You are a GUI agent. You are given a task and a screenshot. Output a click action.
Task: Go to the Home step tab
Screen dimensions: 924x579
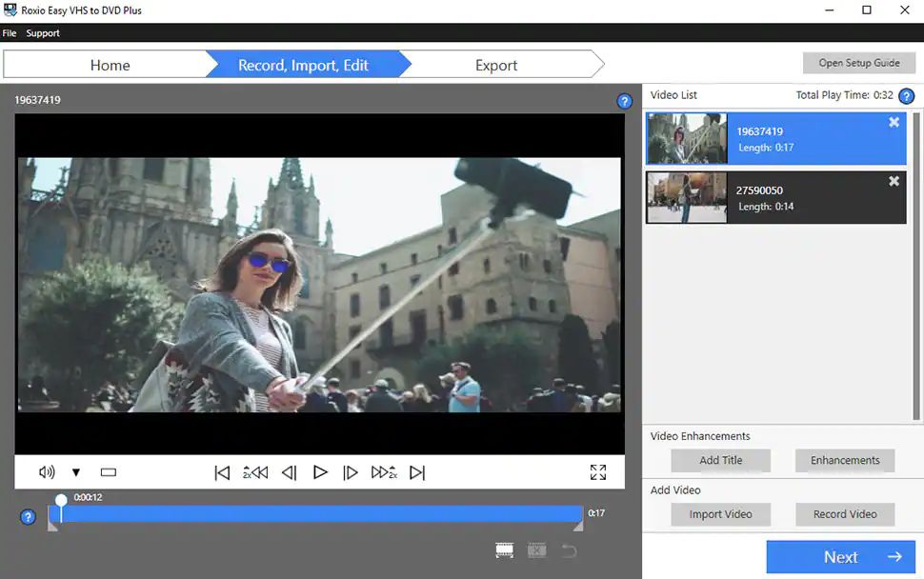tap(110, 66)
